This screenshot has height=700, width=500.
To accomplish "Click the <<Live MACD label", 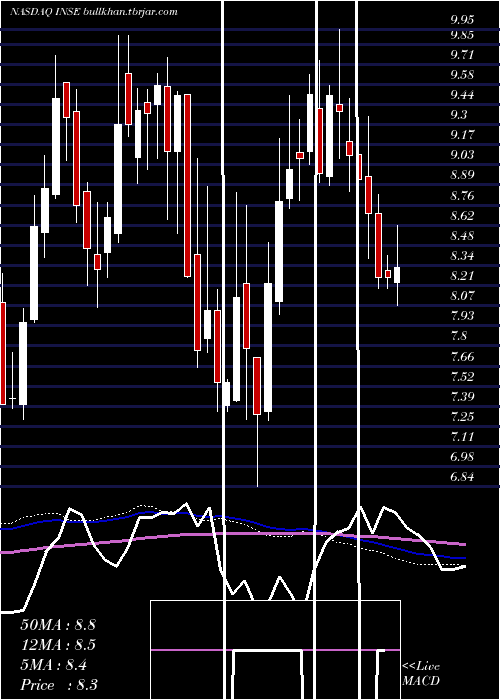I will click(x=421, y=674).
